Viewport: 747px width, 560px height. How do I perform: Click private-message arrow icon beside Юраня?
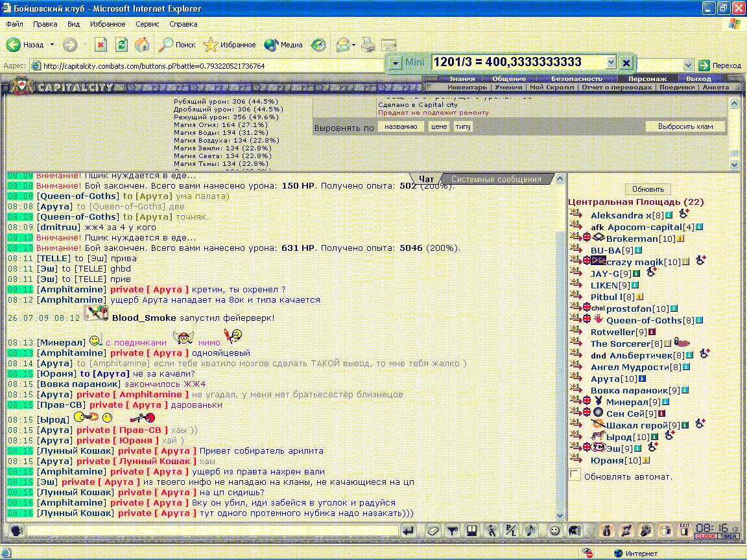[576, 460]
